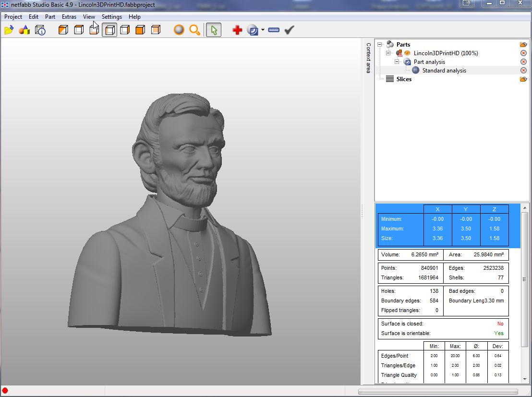This screenshot has height=397, width=532.
Task: Click the red cross repair tool
Action: [x=237, y=30]
